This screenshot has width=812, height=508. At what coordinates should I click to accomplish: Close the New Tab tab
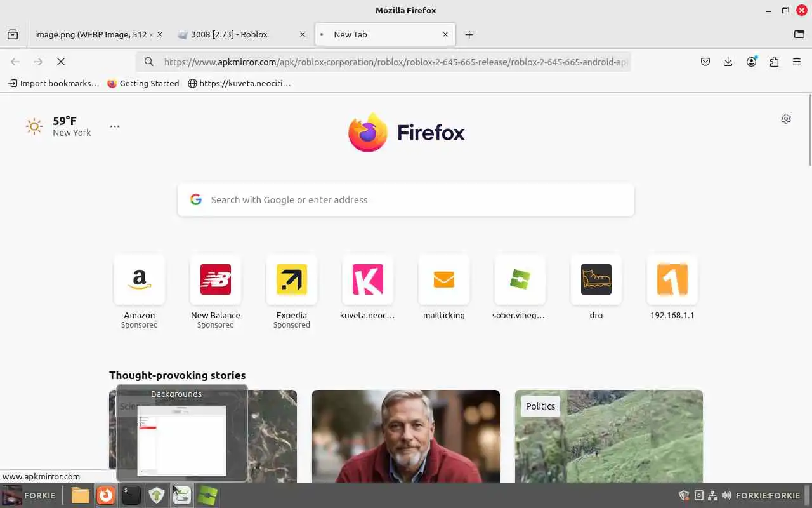[x=445, y=34]
